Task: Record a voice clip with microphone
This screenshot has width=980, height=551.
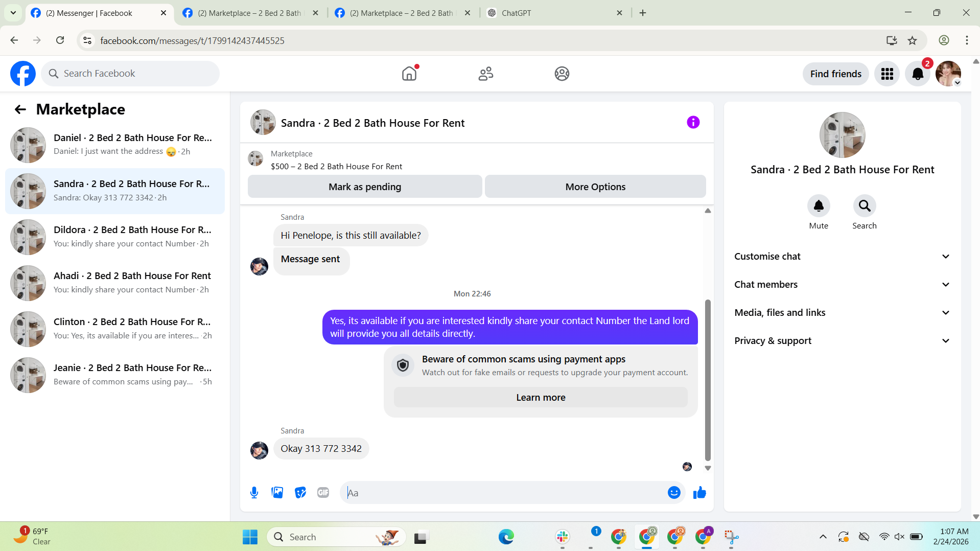Action: point(254,493)
